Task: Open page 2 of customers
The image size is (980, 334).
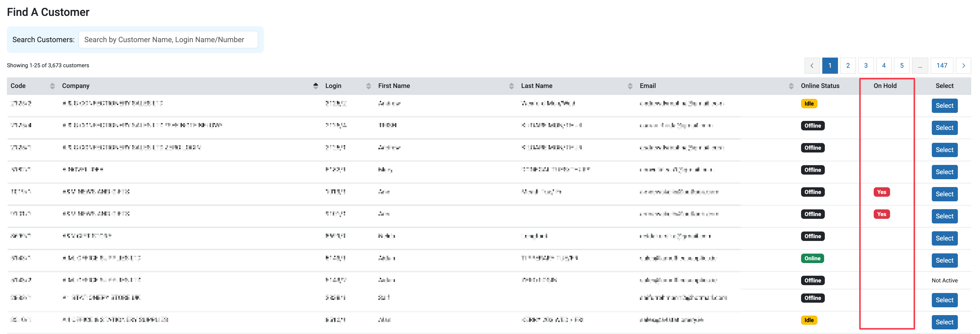Action: coord(848,66)
